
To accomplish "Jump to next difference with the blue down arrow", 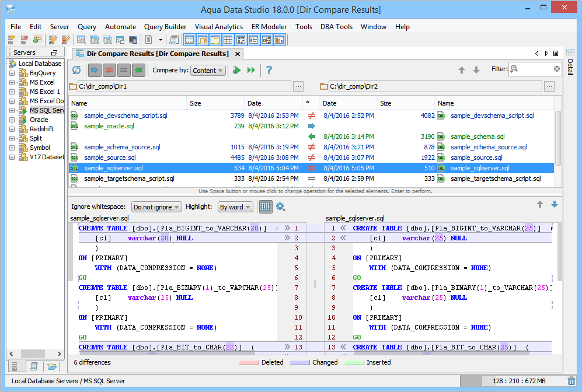I will [x=554, y=204].
